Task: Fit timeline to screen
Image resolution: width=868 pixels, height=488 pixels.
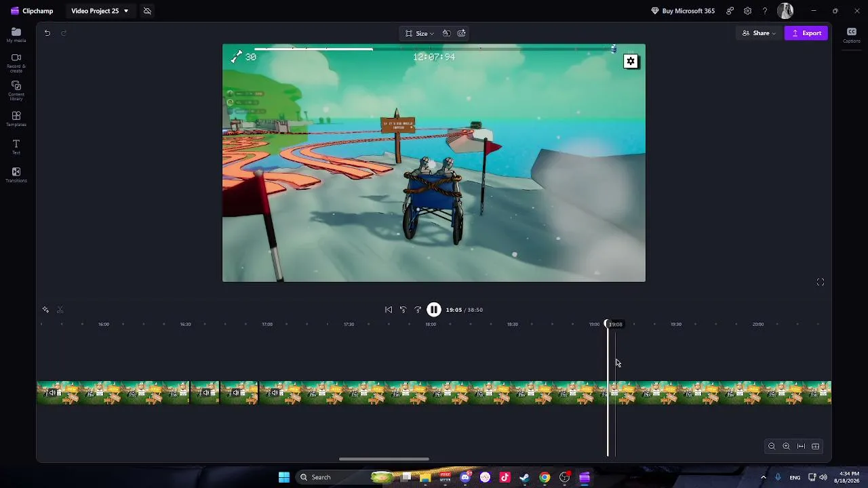Action: 801,446
